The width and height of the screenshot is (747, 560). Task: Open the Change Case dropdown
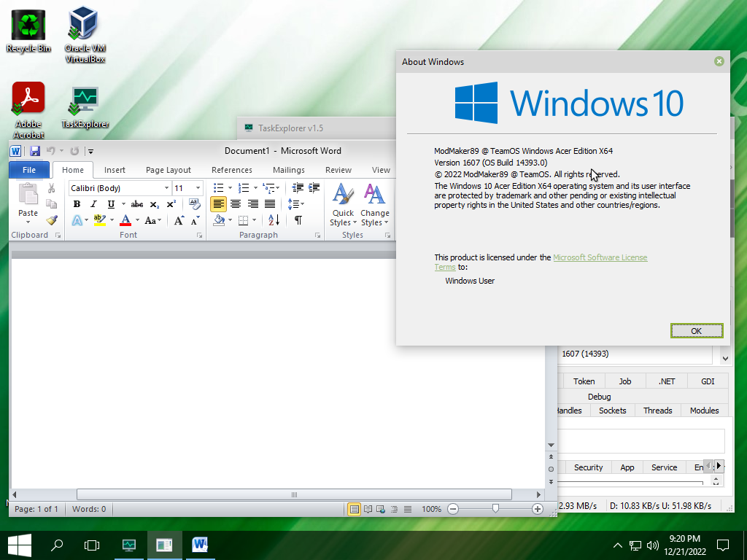(x=153, y=220)
